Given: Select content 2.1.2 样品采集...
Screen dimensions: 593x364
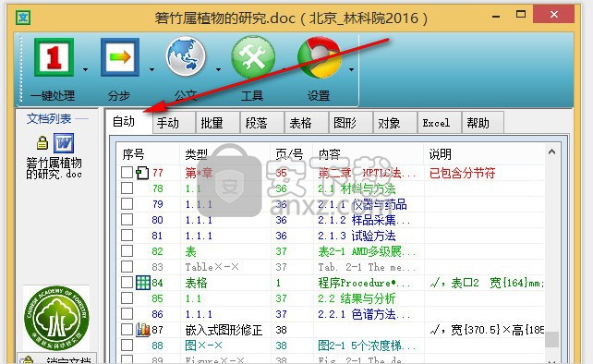Looking at the screenshot, I should [x=364, y=220].
